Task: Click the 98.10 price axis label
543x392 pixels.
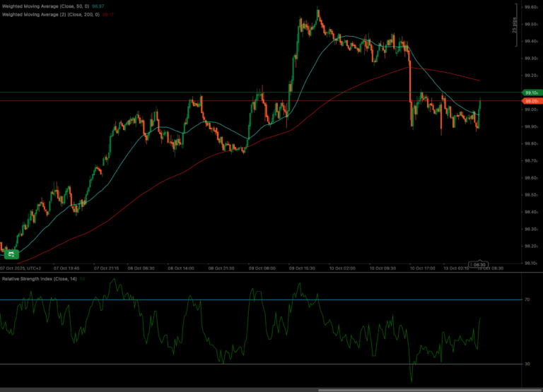Action: tap(530, 263)
